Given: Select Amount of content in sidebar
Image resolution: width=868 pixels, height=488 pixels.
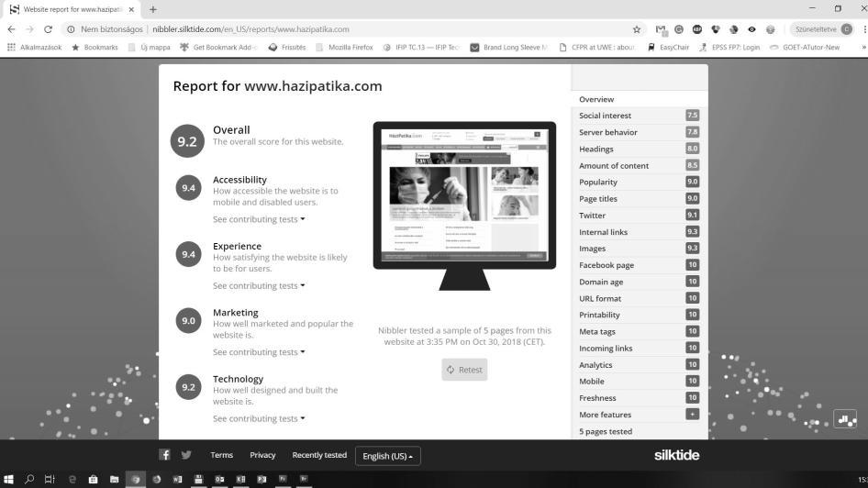Looking at the screenshot, I should [x=640, y=165].
